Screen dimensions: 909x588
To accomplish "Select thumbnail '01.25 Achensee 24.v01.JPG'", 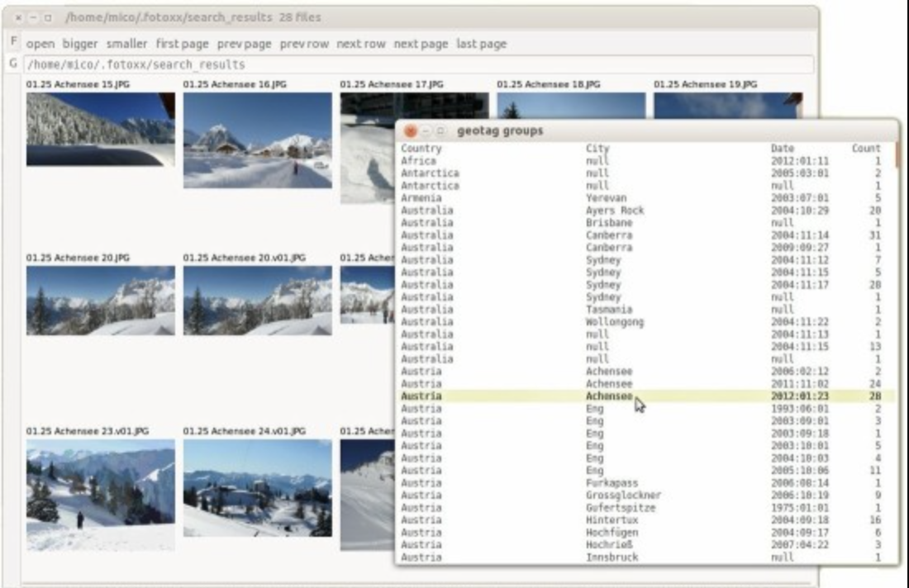I will pyautogui.click(x=257, y=487).
